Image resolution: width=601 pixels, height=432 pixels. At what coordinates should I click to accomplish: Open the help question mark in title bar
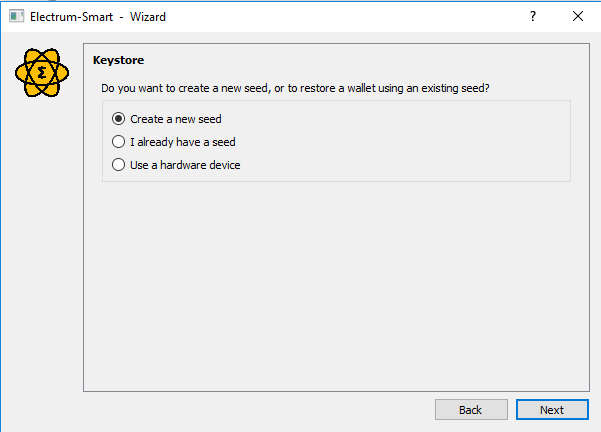click(533, 16)
